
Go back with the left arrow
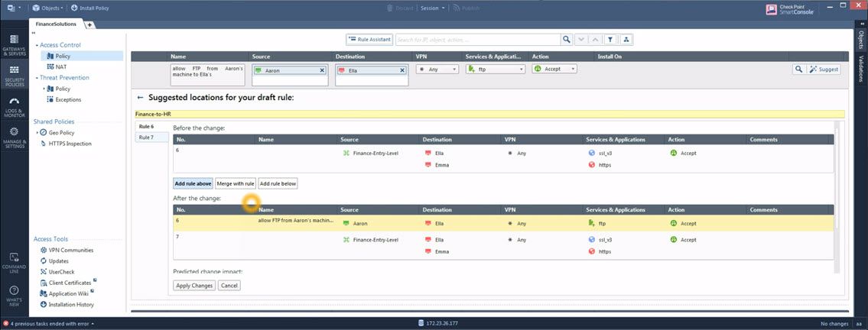[140, 97]
